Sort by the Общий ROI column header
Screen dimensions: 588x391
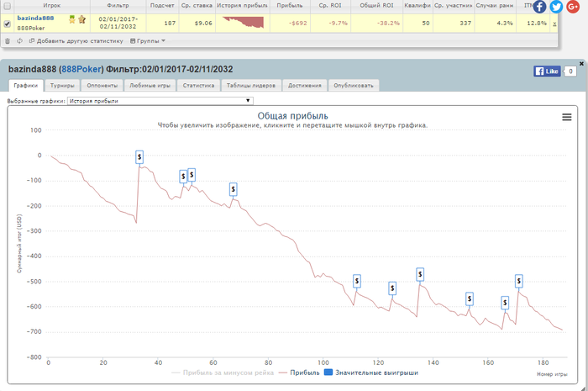(376, 6)
